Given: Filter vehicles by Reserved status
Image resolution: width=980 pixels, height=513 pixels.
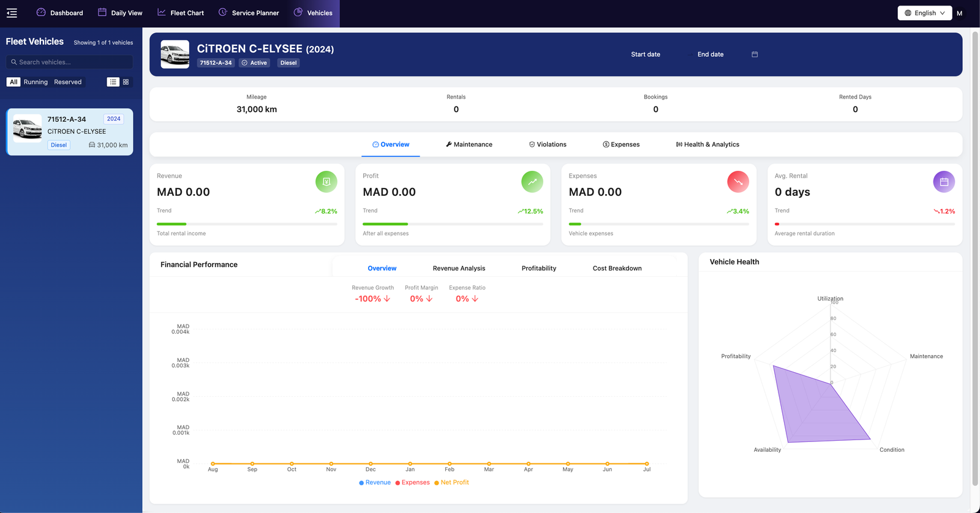Looking at the screenshot, I should (67, 82).
